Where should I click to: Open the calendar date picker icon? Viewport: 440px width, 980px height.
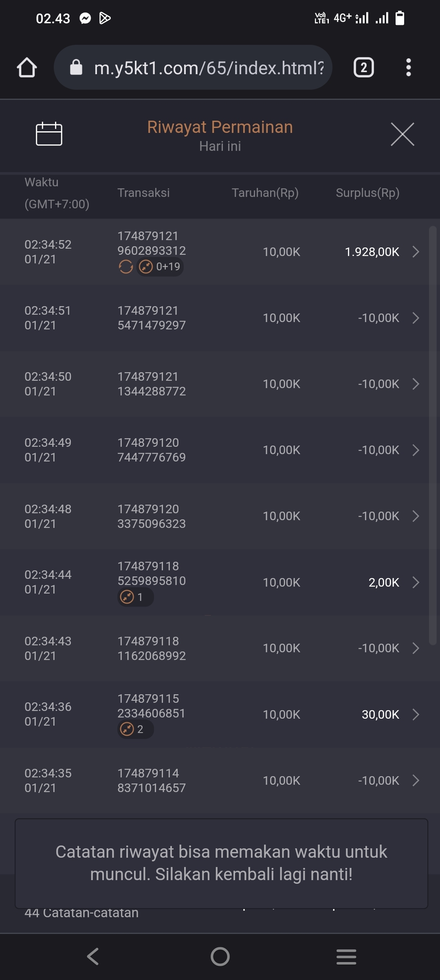[49, 134]
